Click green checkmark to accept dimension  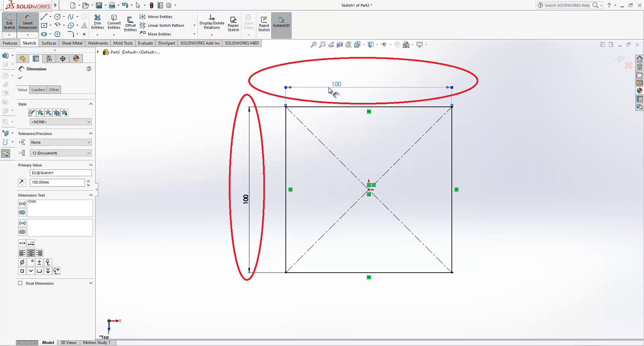(20, 78)
